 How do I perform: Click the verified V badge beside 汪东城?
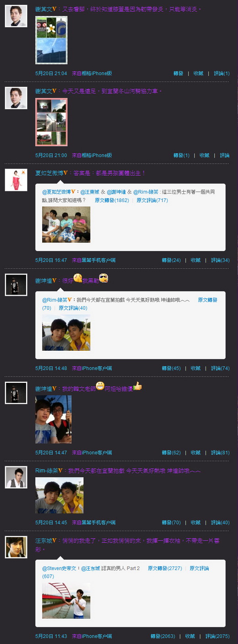click(55, 541)
